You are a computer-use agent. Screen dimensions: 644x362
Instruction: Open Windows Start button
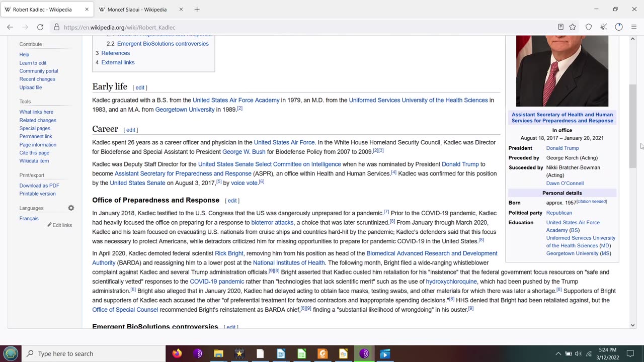11,353
